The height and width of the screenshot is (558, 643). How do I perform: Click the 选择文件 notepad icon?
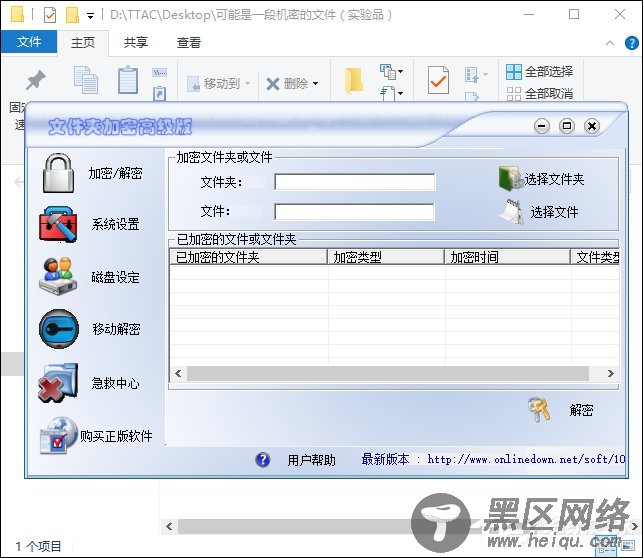(x=511, y=212)
